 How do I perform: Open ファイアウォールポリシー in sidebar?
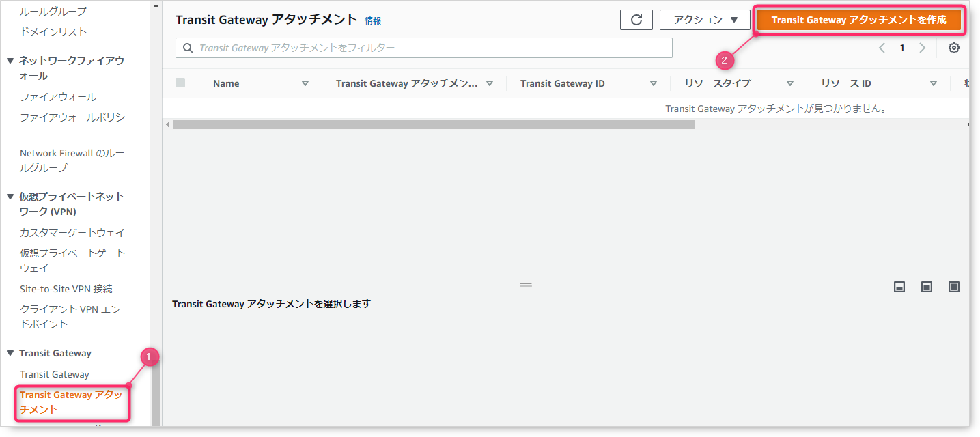click(x=72, y=124)
